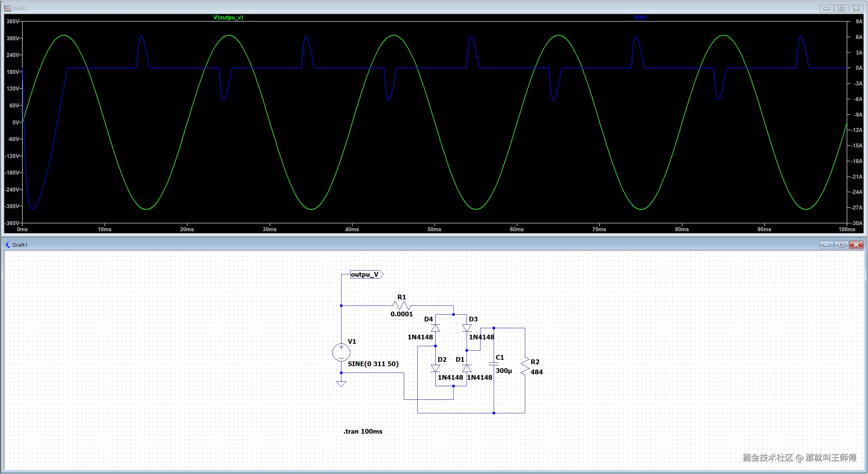This screenshot has width=868, height=474.
Task: Click the 0V label on voltage axis
Action: pyautogui.click(x=16, y=122)
